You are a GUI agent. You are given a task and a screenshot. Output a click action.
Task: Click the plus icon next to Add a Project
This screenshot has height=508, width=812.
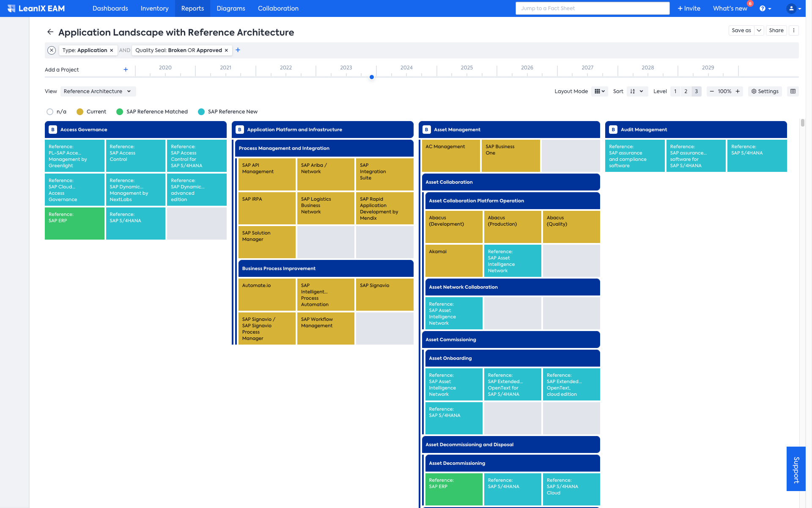click(126, 69)
